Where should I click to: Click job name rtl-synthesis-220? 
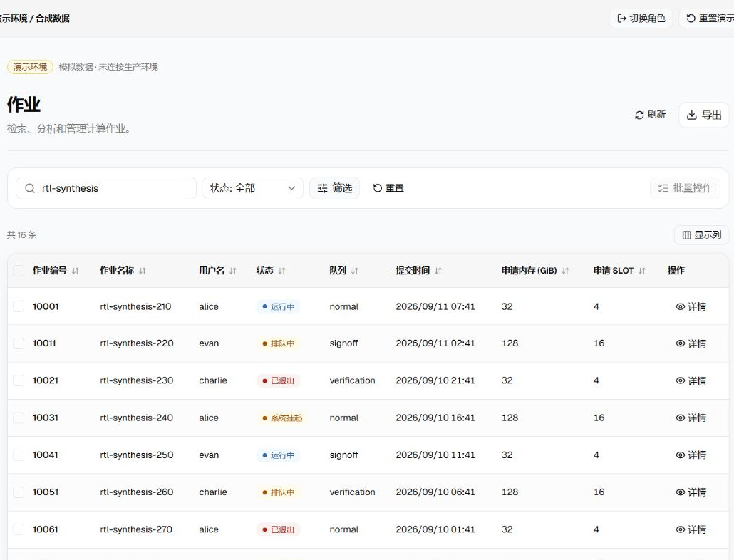click(137, 343)
